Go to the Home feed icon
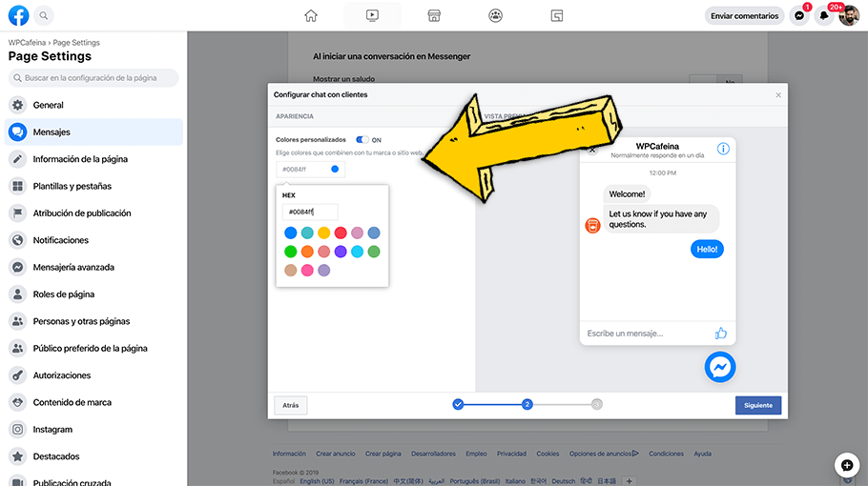The width and height of the screenshot is (868, 486). click(311, 15)
